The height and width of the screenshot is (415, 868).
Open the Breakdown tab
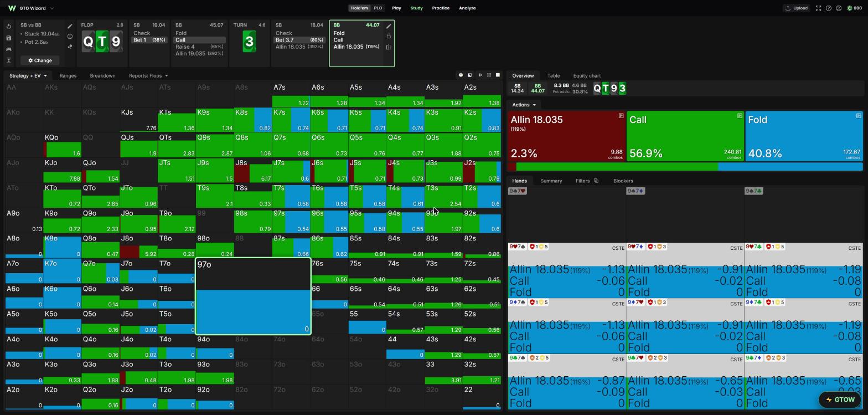(x=102, y=76)
